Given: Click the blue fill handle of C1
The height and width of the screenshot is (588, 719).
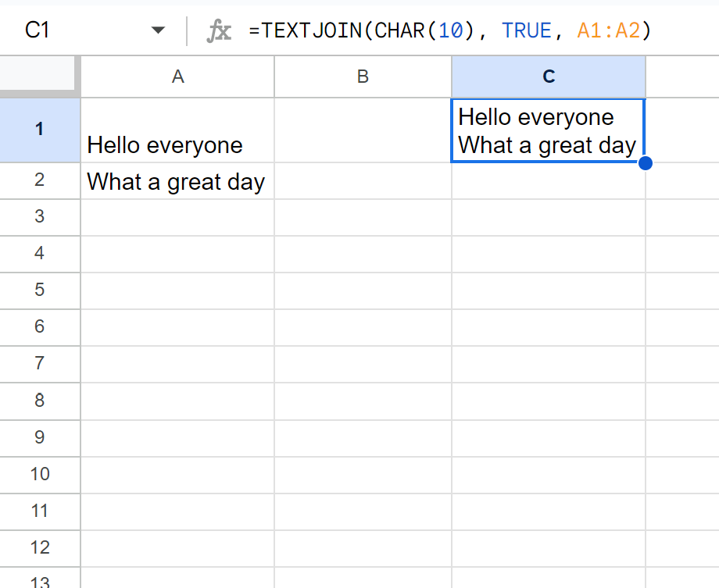Looking at the screenshot, I should (x=646, y=162).
